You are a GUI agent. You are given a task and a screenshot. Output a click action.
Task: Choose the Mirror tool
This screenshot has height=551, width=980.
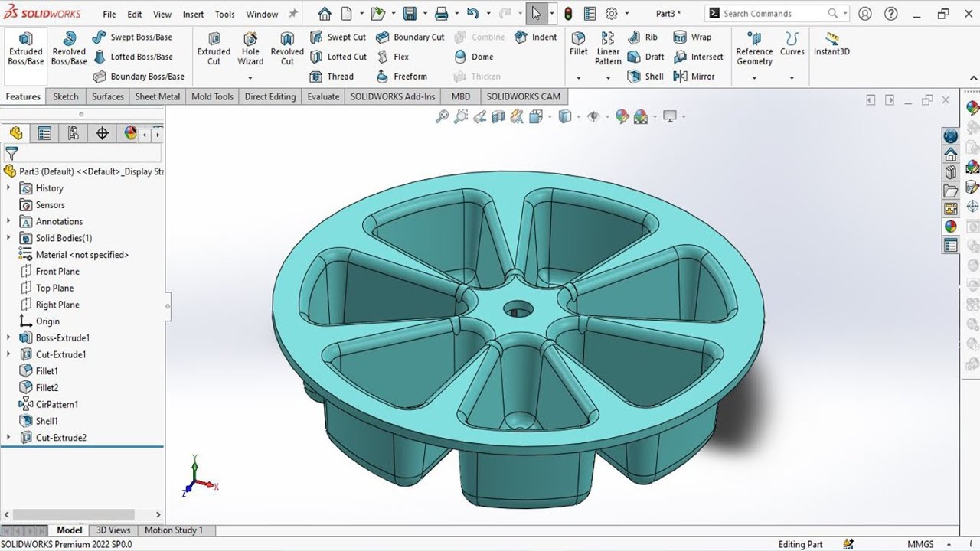tap(694, 77)
